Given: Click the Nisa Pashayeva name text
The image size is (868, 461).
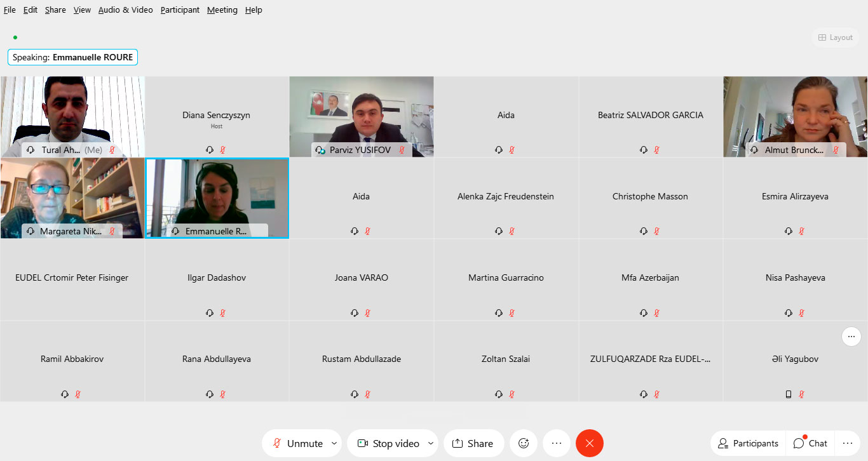Looking at the screenshot, I should point(796,277).
